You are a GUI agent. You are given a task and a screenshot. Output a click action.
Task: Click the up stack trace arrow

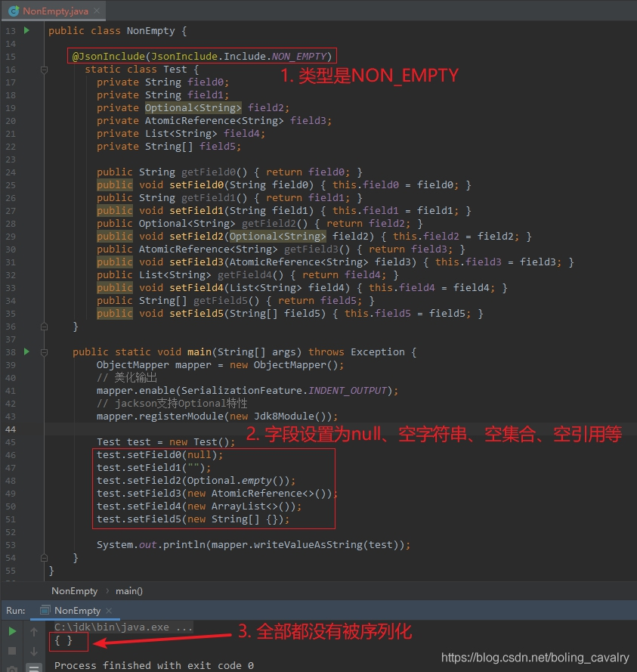pos(34,631)
